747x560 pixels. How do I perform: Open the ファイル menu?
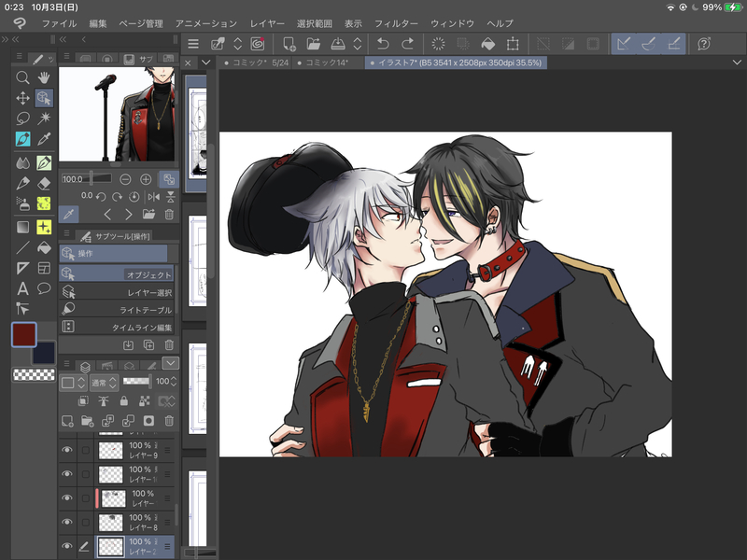(59, 23)
